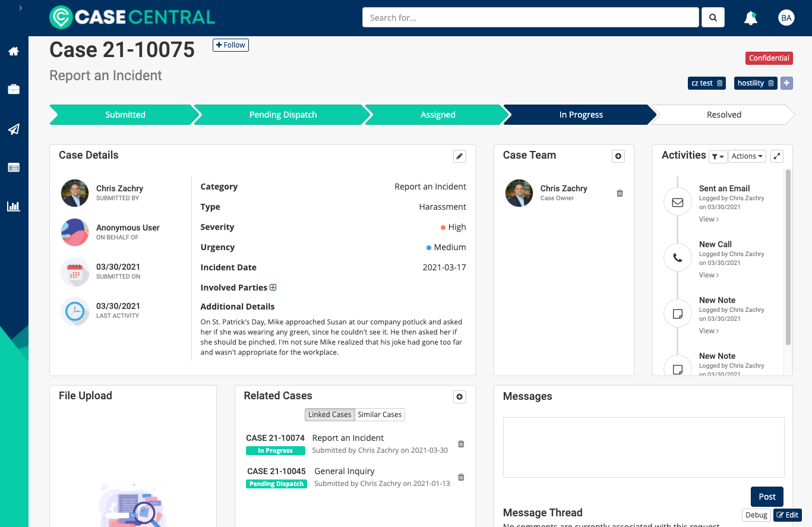The width and height of the screenshot is (812, 527).
Task: Select the In Progress stage
Action: coord(581,115)
